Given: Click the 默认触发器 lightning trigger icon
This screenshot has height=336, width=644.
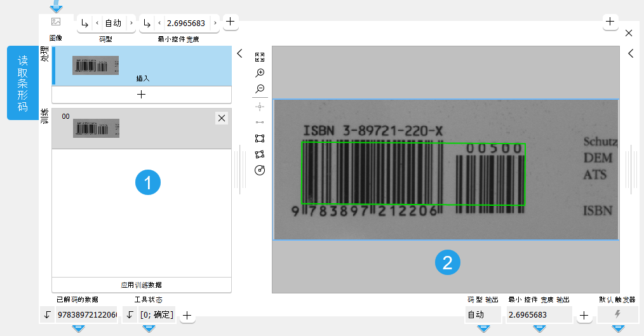Looking at the screenshot, I should [618, 314].
